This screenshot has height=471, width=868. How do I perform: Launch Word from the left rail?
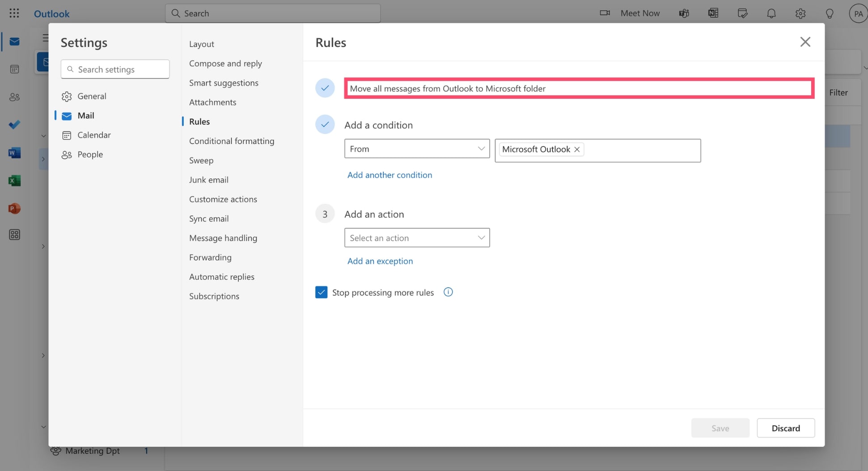(x=14, y=153)
